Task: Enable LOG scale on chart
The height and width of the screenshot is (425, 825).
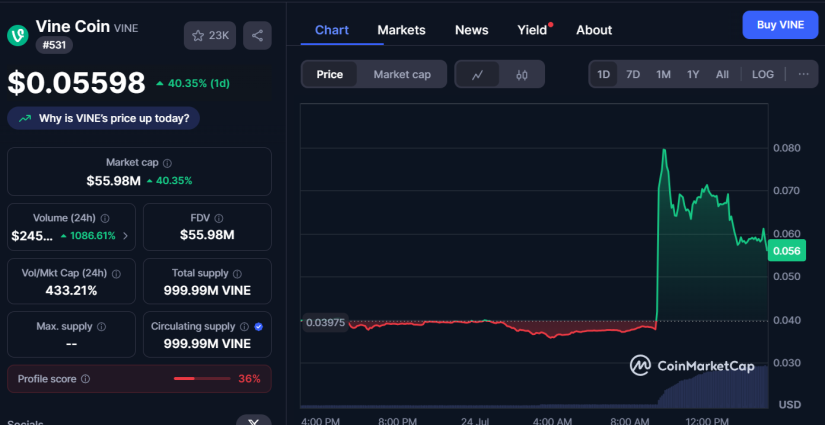Action: coord(762,75)
